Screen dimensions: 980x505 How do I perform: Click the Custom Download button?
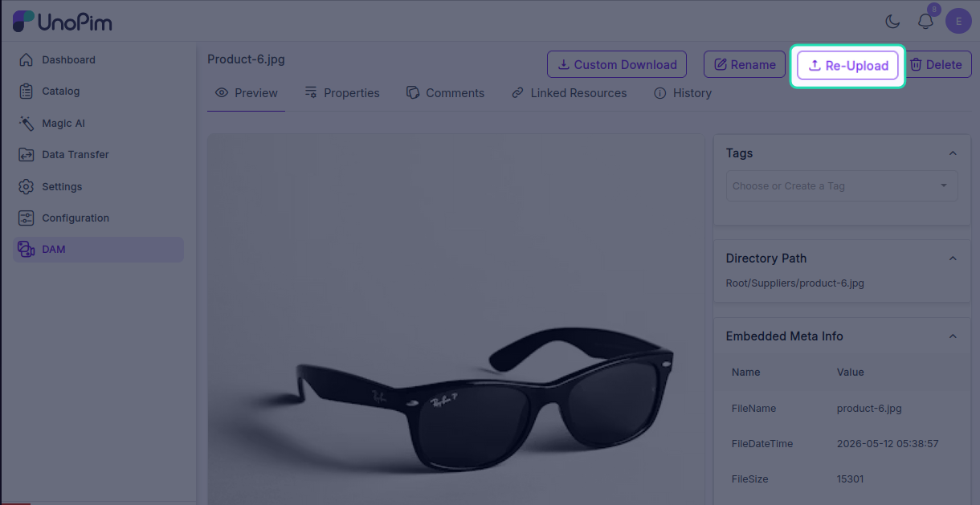click(617, 65)
